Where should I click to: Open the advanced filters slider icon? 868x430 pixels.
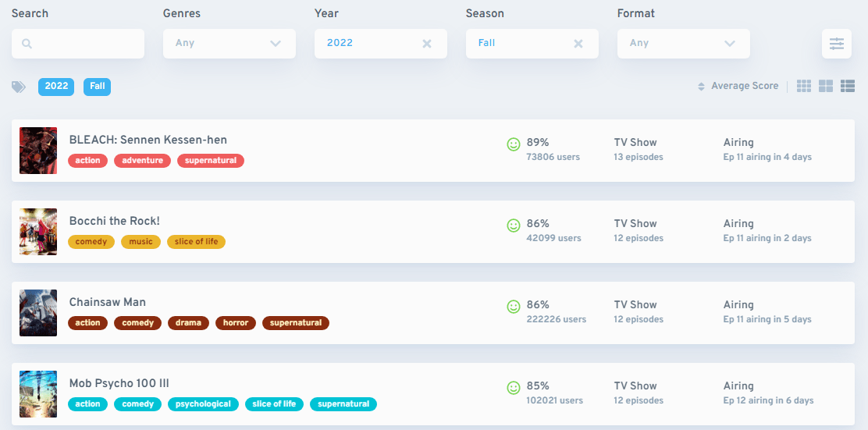point(837,44)
